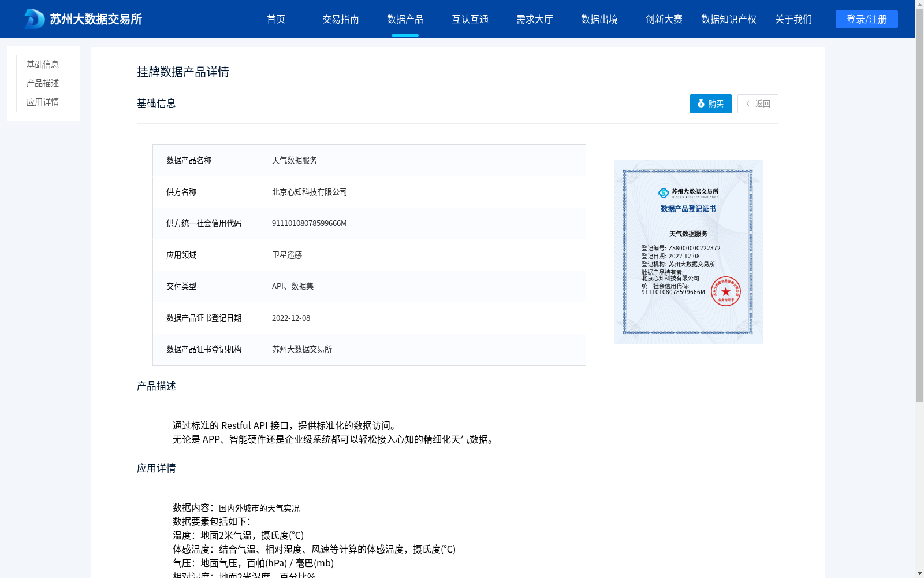Click the 数据产品证书登记机构 label cell
924x578 pixels.
coord(208,350)
